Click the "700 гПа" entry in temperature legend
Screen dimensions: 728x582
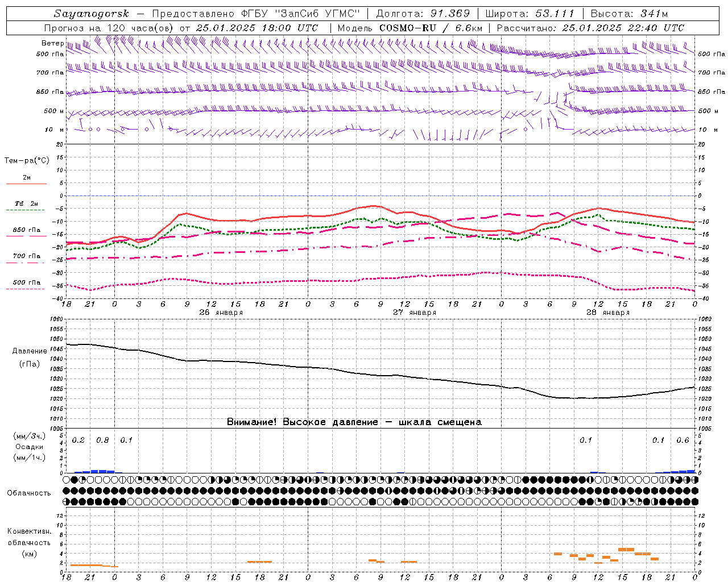click(x=26, y=256)
